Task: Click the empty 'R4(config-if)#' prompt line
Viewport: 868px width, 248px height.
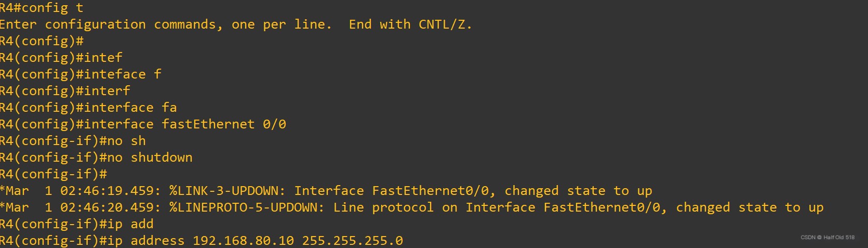Action: [54, 174]
